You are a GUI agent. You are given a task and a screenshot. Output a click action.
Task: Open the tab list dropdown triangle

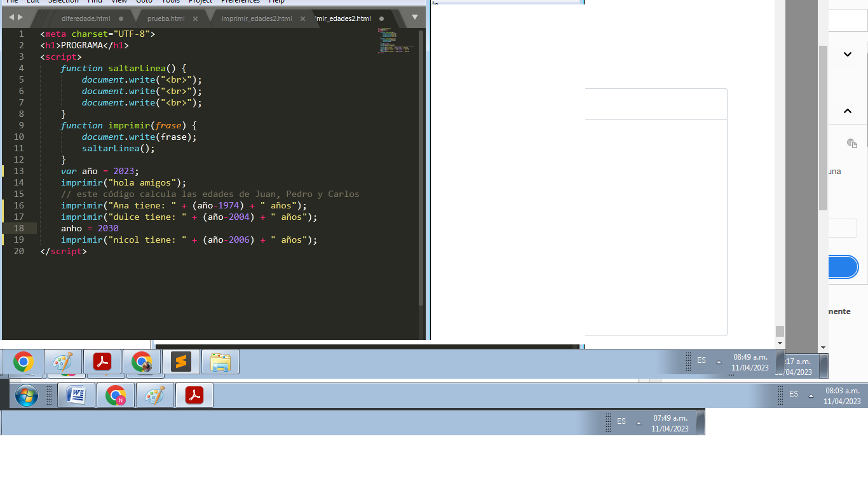415,17
